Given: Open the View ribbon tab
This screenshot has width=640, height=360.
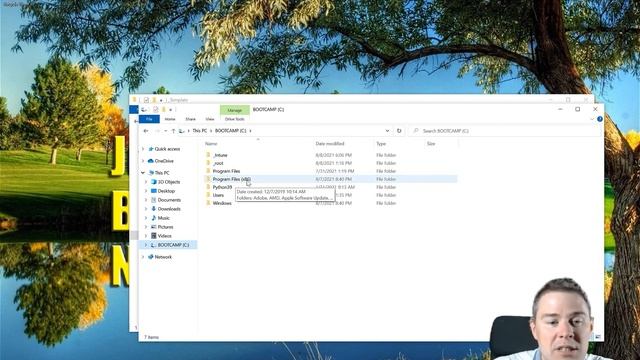Looking at the screenshot, I should [x=210, y=119].
